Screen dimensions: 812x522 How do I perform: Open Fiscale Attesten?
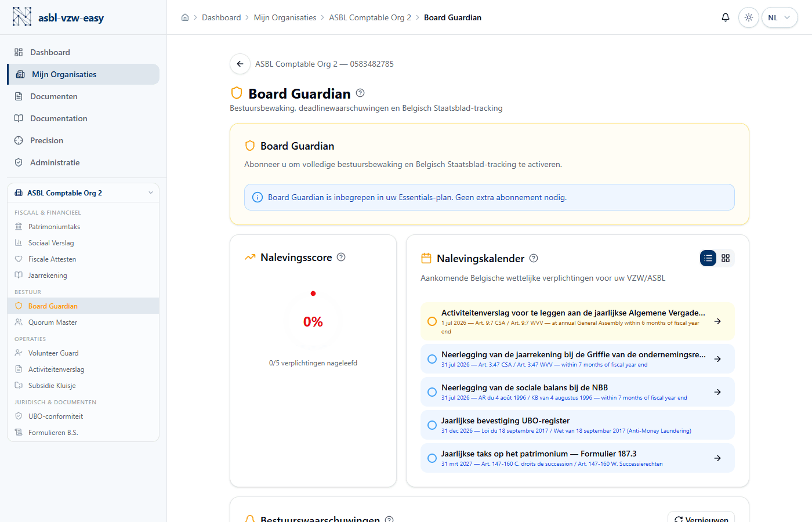[83, 259]
